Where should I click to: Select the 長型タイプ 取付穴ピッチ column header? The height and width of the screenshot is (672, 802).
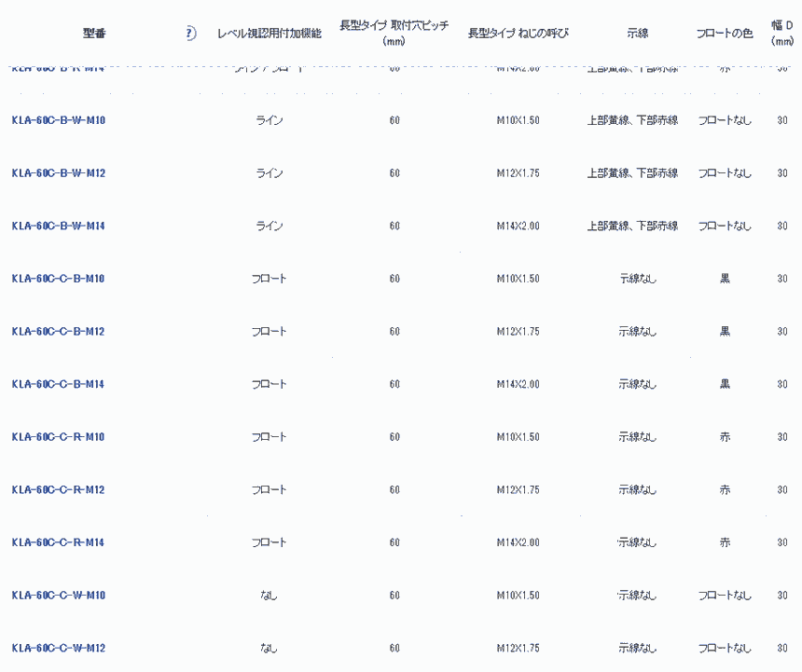click(394, 34)
